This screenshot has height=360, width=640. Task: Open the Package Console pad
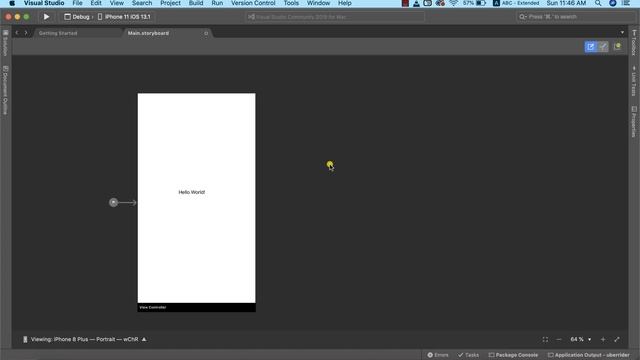pyautogui.click(x=513, y=355)
